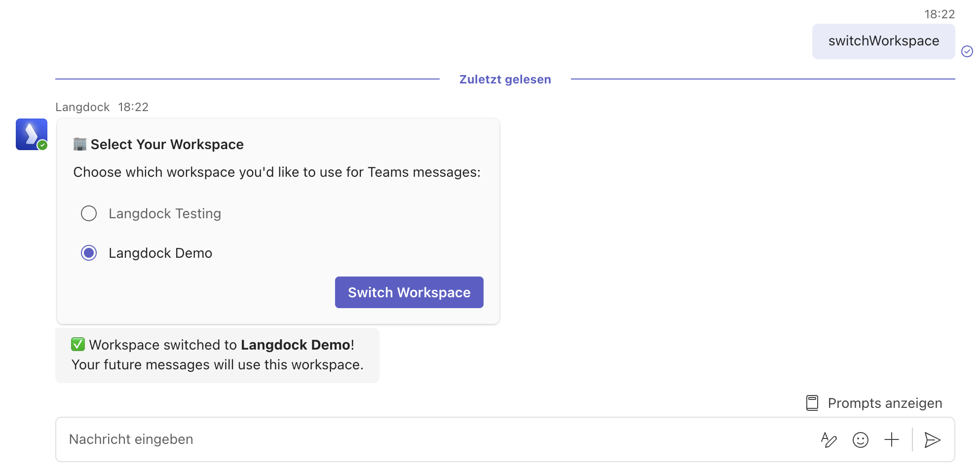Click the Langdock Testing option label
This screenshot has width=980, height=476.
(165, 214)
